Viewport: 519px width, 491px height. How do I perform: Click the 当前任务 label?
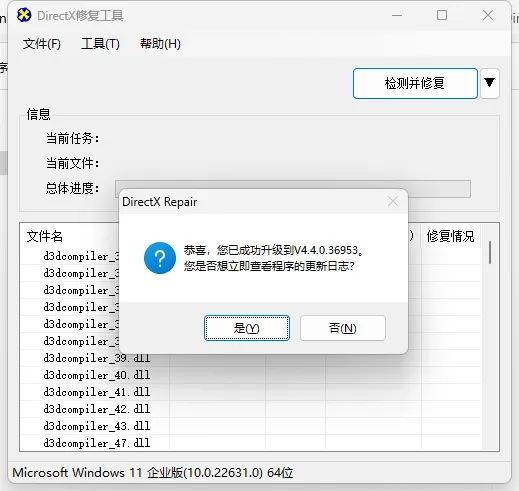72,138
